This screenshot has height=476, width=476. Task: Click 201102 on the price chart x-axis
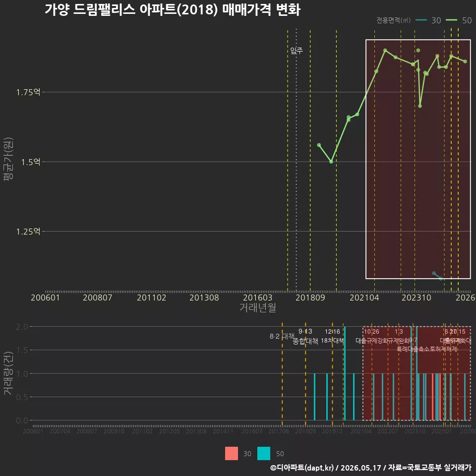tap(152, 297)
